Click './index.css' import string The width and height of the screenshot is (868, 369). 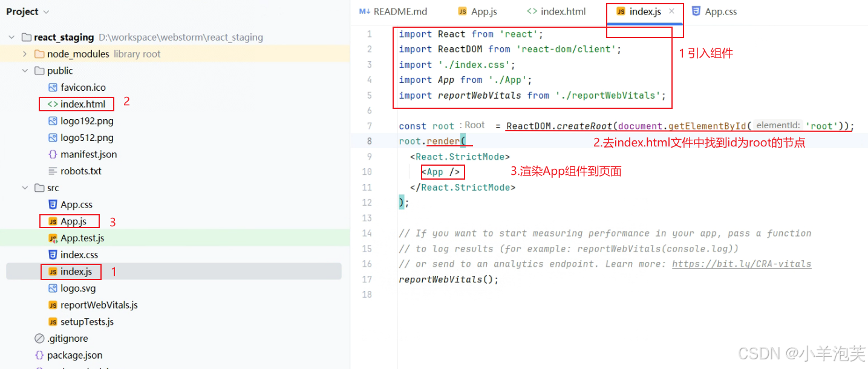[x=474, y=65]
